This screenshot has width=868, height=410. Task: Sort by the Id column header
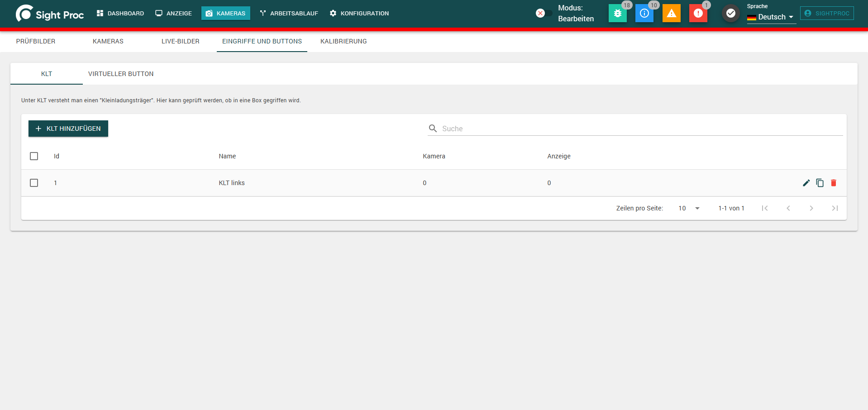click(57, 156)
